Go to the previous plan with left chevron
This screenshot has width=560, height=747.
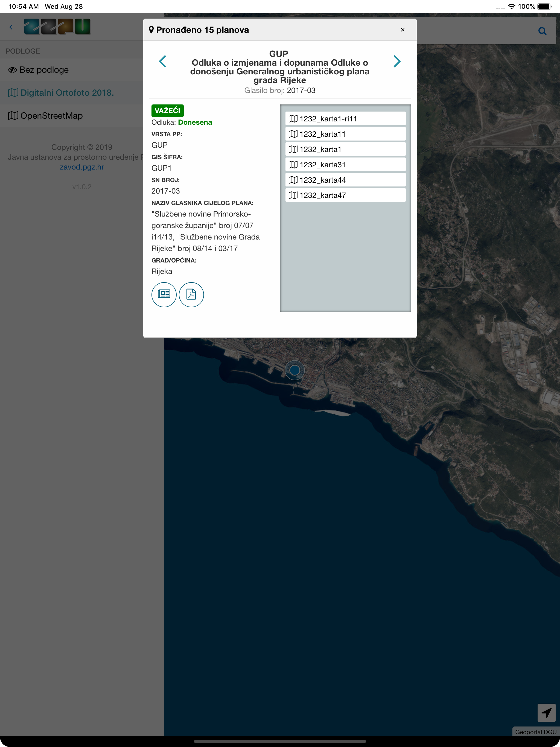162,62
